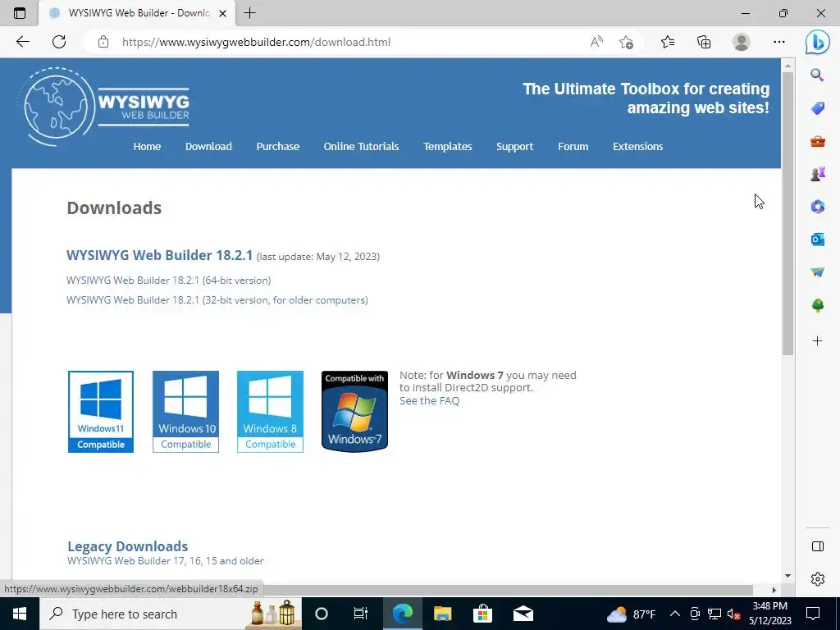Viewport: 840px width, 630px height.
Task: Open the Online Tutorials menu item
Action: pos(361,146)
